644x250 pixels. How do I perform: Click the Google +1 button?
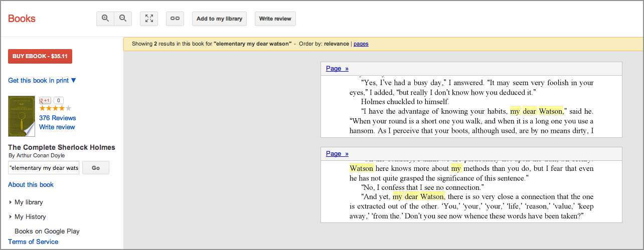coord(45,100)
